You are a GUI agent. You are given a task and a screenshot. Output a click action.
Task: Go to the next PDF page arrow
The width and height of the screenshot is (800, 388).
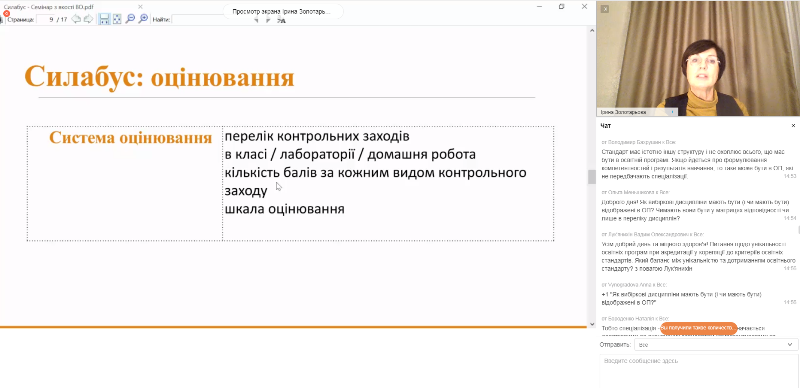coord(88,19)
